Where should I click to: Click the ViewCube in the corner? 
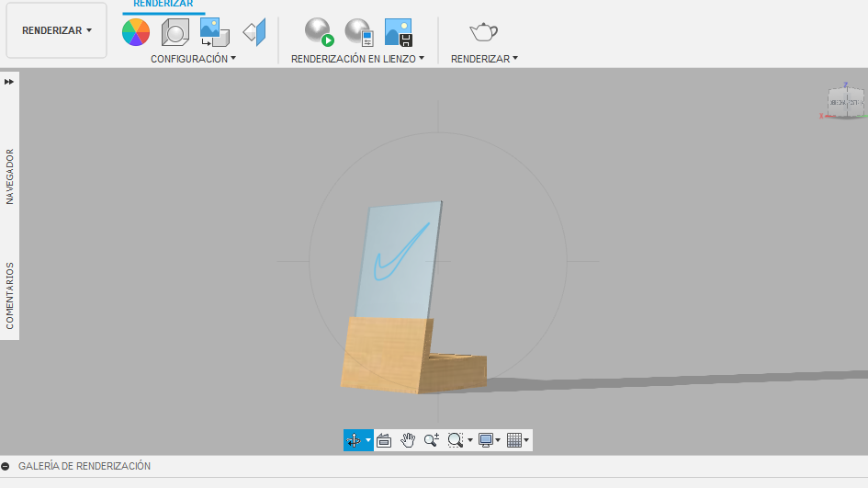(x=845, y=102)
